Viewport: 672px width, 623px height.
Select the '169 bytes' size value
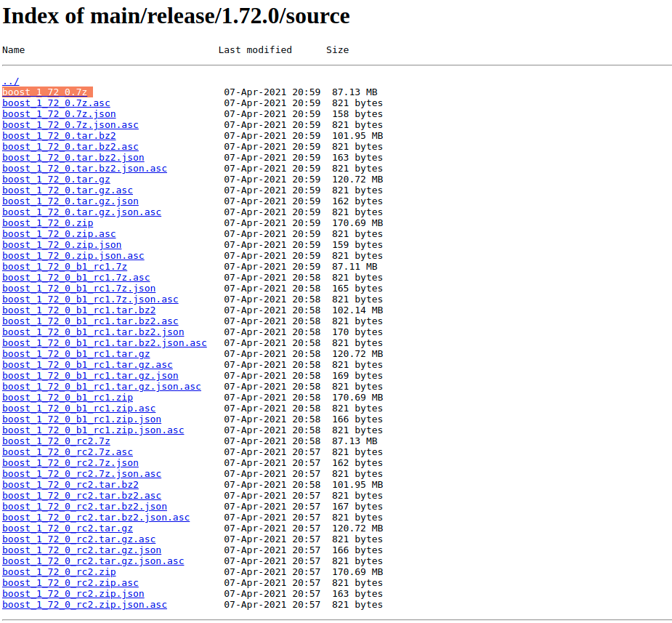pos(357,376)
